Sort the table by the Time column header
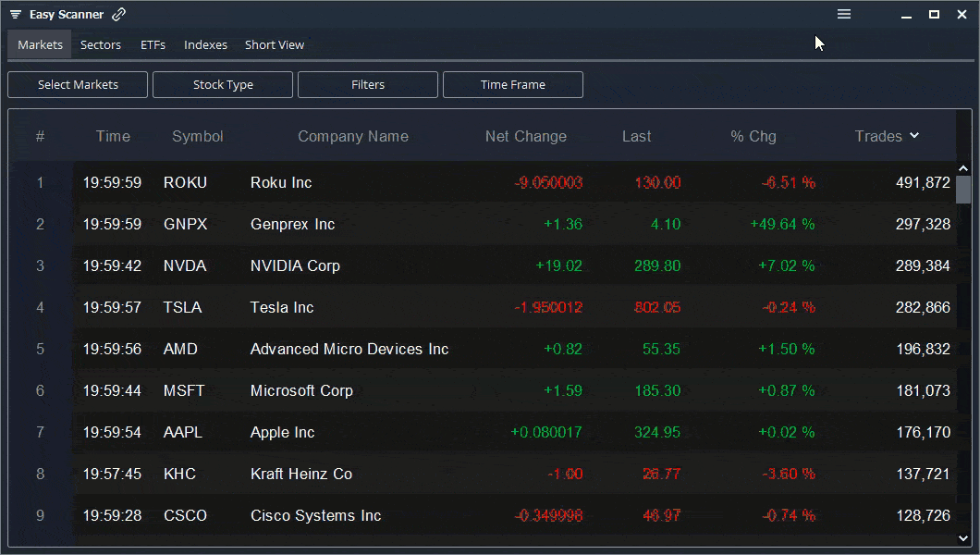Viewport: 980px width, 555px height. [113, 136]
